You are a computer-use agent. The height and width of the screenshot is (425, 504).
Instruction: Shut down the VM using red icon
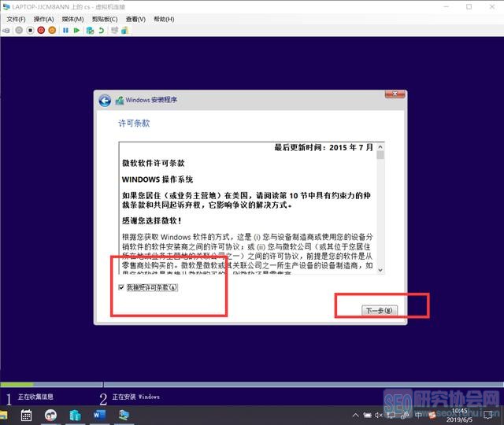coord(41,30)
